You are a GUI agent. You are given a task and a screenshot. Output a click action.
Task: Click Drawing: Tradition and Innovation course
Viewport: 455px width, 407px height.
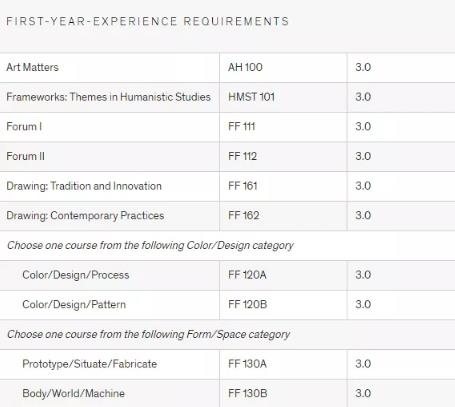pos(84,186)
